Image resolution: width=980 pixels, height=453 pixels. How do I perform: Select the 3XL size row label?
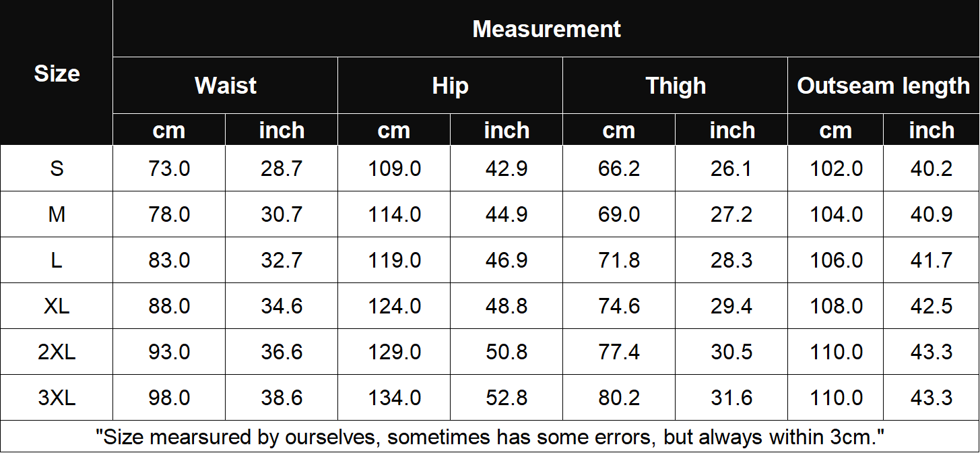pyautogui.click(x=57, y=398)
